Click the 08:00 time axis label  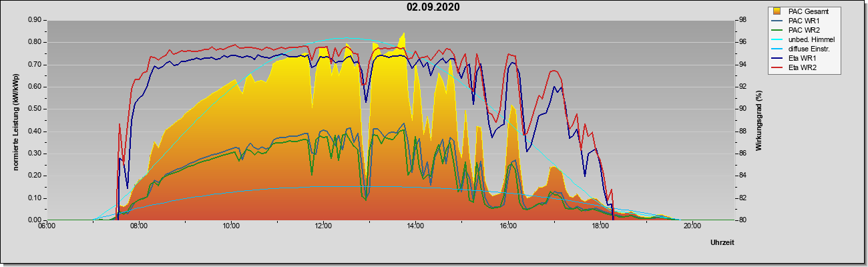tap(139, 226)
